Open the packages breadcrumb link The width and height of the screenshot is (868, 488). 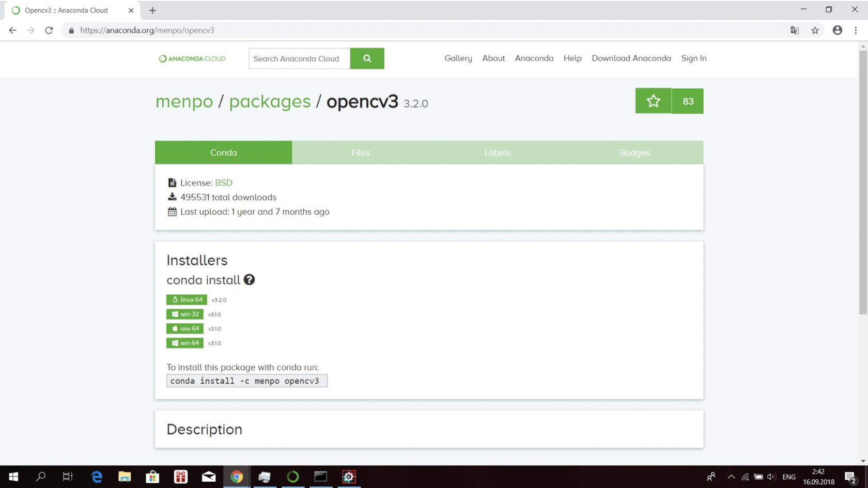pos(270,101)
